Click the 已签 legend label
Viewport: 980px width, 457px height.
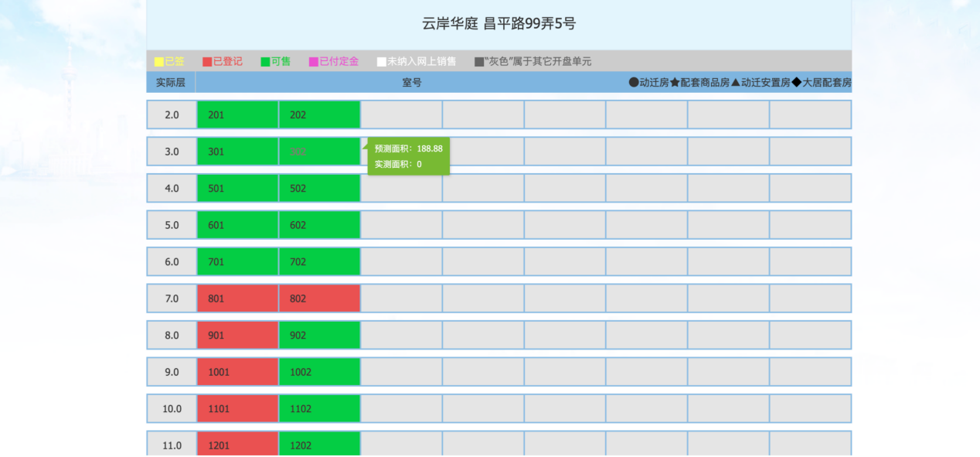175,62
